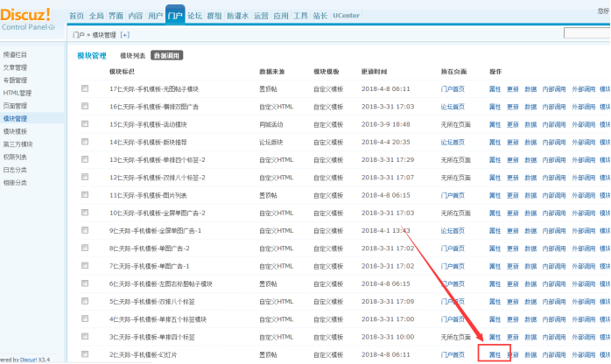This screenshot has width=611, height=364.
Task: Click the home icon beside Control Panel
Action: tap(52, 27)
